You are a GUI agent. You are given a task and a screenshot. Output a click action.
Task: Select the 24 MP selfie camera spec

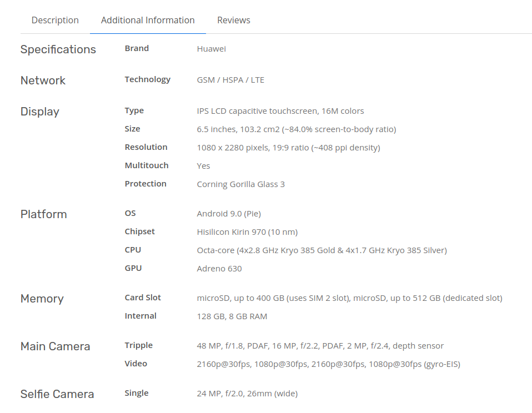pos(247,393)
